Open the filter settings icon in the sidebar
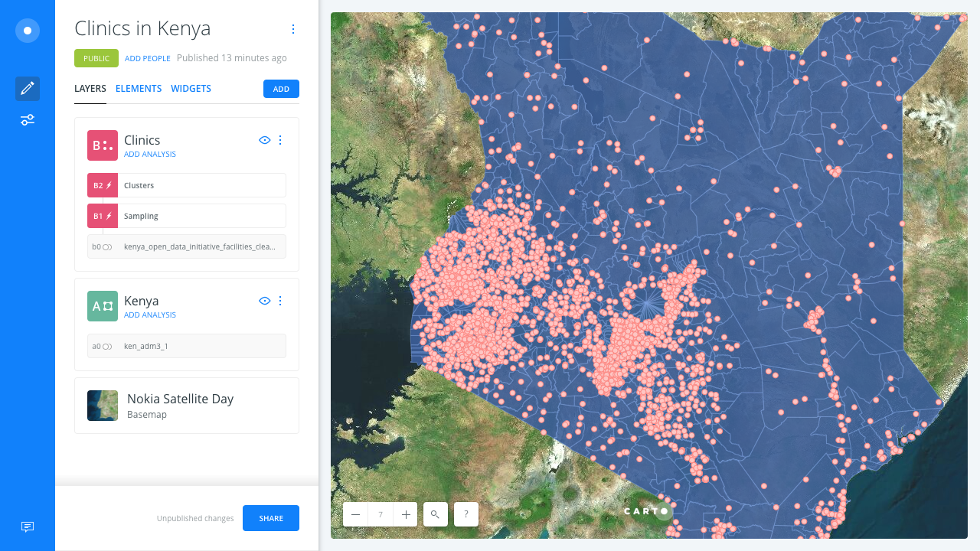The image size is (980, 551). pyautogui.click(x=27, y=119)
